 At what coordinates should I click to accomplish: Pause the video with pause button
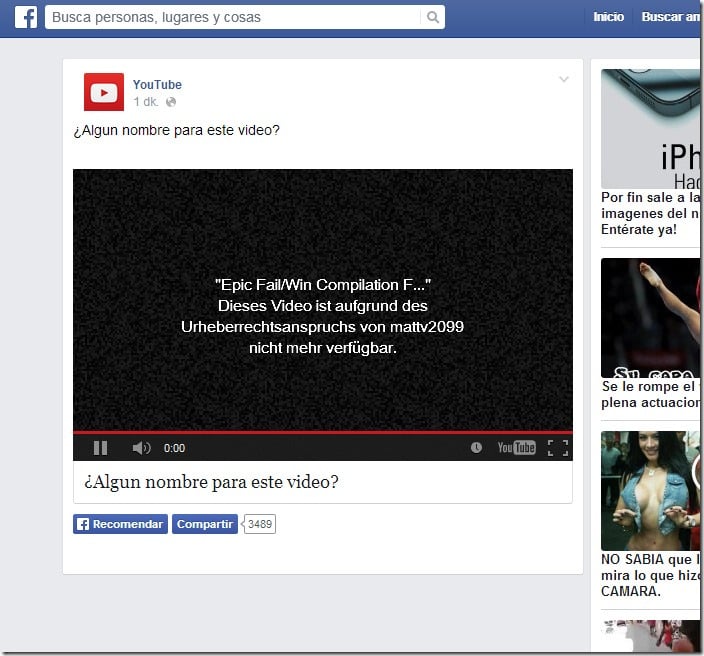click(101, 448)
